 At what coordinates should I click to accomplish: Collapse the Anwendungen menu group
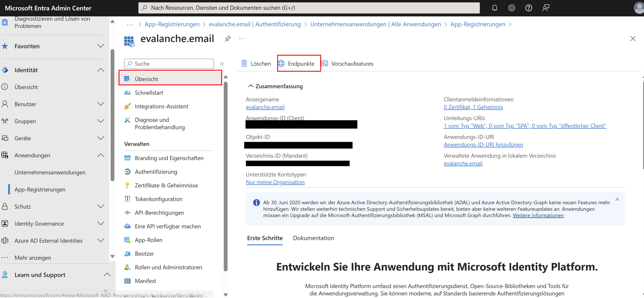[101, 155]
